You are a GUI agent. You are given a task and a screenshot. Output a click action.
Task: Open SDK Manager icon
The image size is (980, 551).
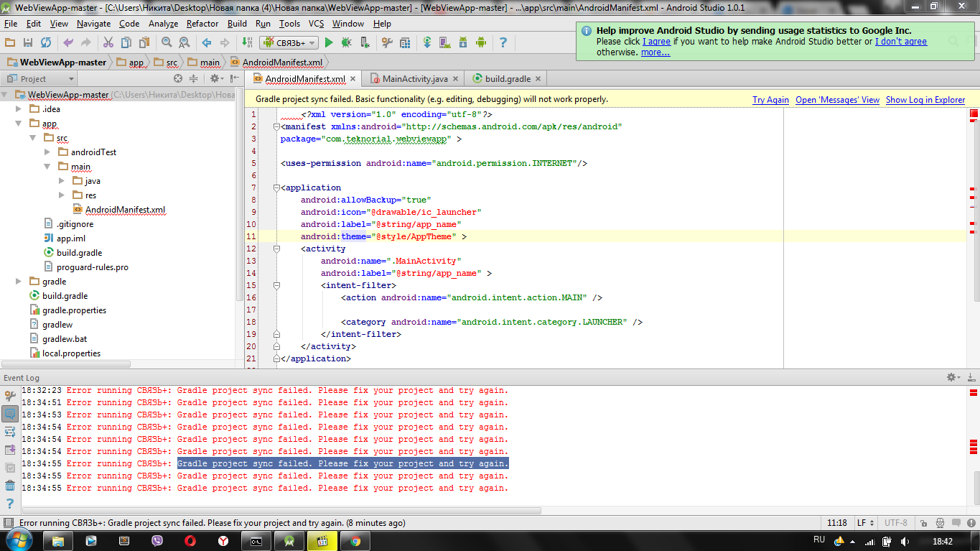(x=463, y=43)
